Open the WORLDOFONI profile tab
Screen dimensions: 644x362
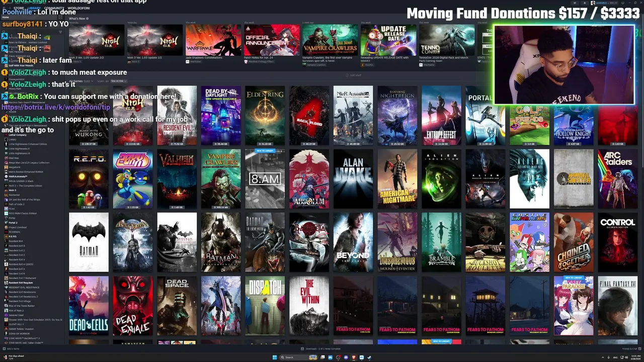coord(78,8)
